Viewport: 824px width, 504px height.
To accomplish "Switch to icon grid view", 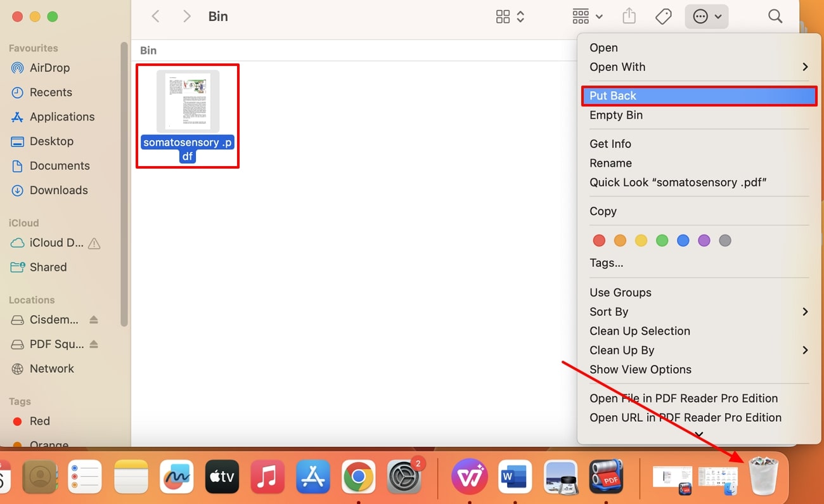I will click(510, 16).
